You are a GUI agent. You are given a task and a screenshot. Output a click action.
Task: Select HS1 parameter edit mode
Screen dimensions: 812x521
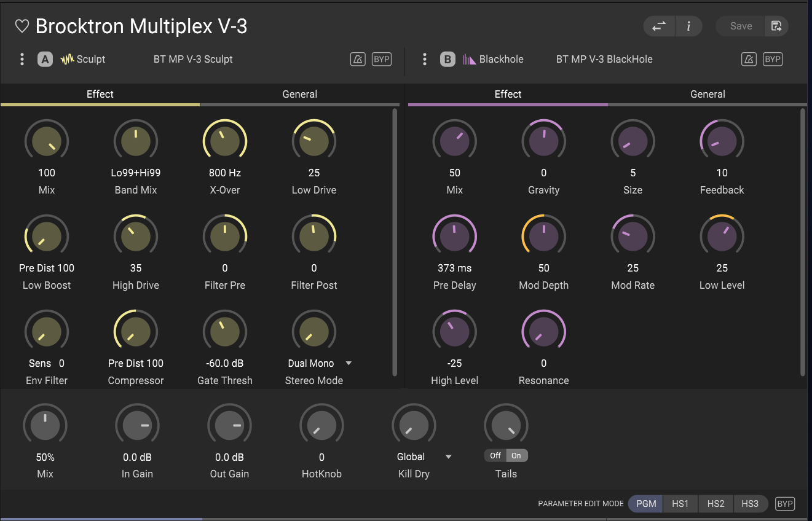click(680, 504)
